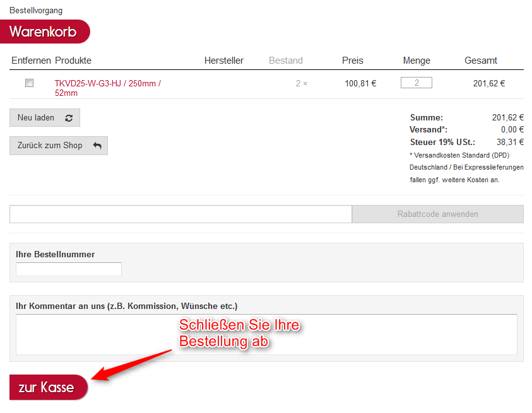The height and width of the screenshot is (413, 532).
Task: Open product link TKVD25-W-G3-HJ / 250mm / 52mm
Action: coord(107,88)
